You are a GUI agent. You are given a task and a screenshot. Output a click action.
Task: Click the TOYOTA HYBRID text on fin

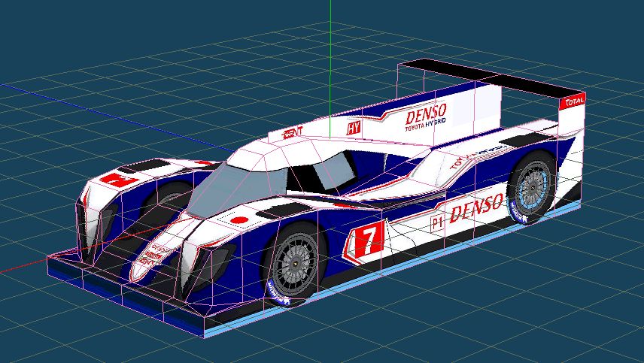(x=426, y=126)
